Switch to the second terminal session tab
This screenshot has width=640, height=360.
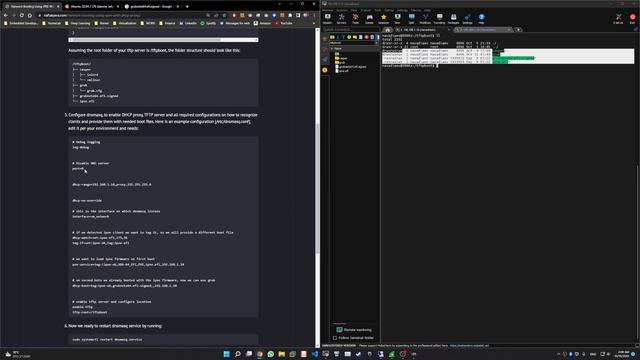tap(483, 30)
